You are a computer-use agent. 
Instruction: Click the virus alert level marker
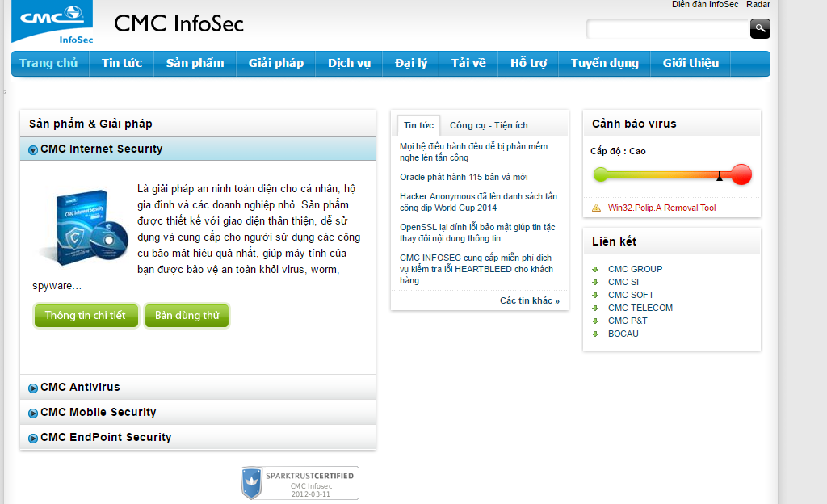point(720,176)
